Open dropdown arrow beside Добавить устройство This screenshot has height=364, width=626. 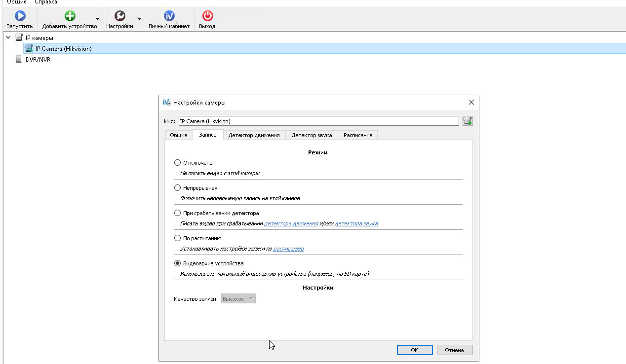[97, 19]
